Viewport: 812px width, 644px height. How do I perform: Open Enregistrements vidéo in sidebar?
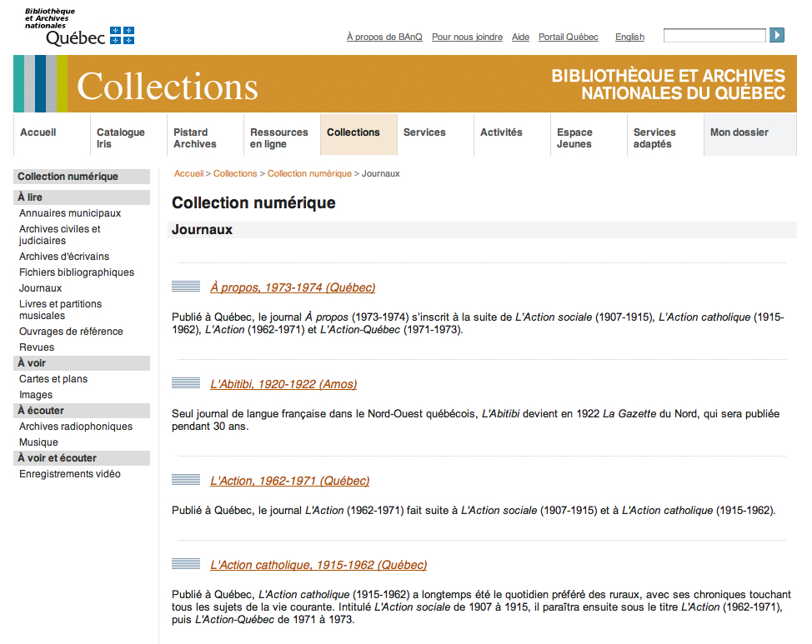[69, 474]
